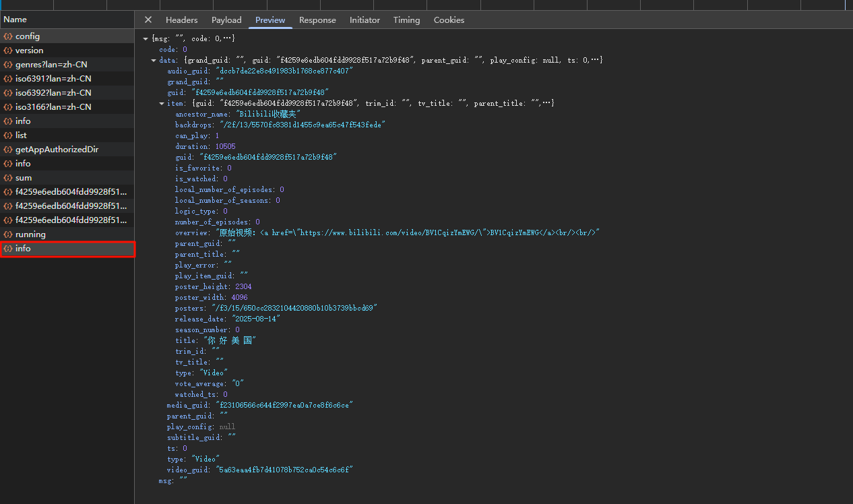
Task: Collapse the data object node
Action: point(154,61)
